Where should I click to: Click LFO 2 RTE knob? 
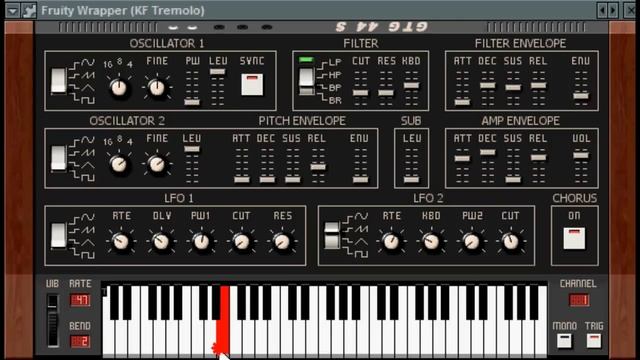(x=391, y=242)
